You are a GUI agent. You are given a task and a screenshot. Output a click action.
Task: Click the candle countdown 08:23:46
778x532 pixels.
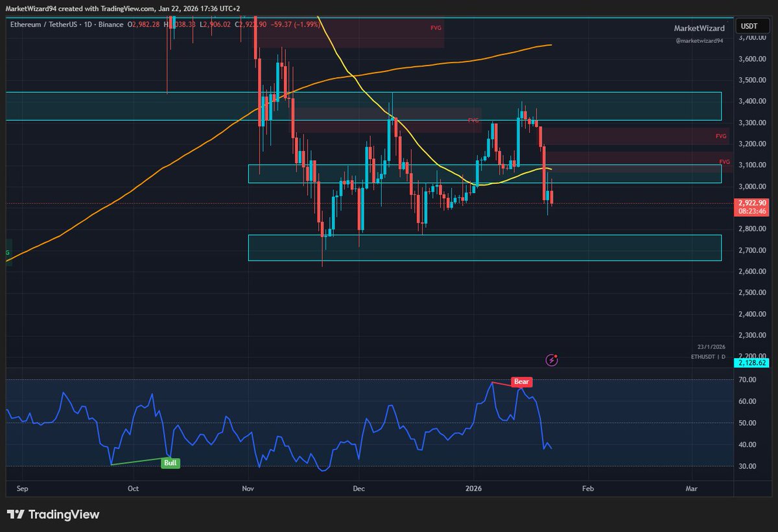pos(752,211)
